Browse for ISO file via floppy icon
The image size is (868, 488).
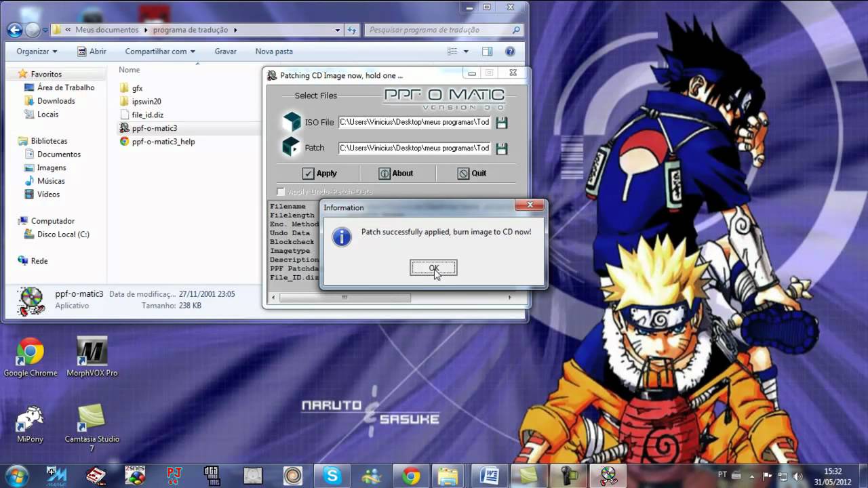click(x=502, y=123)
